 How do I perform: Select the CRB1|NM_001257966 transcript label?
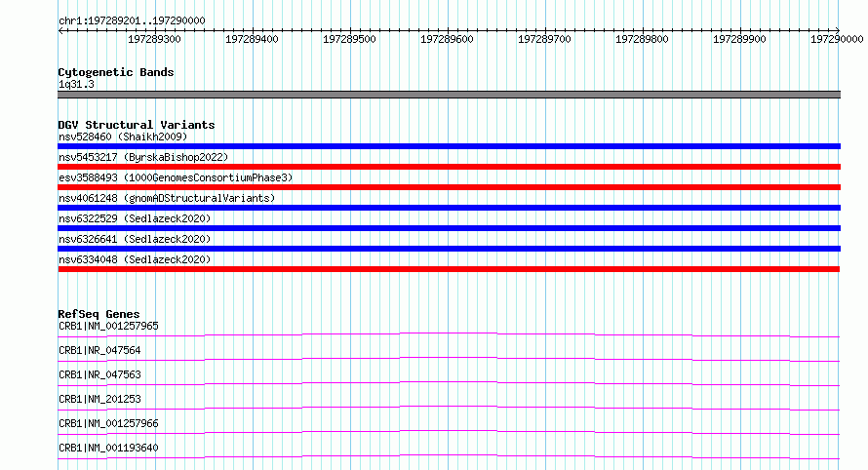(108, 423)
